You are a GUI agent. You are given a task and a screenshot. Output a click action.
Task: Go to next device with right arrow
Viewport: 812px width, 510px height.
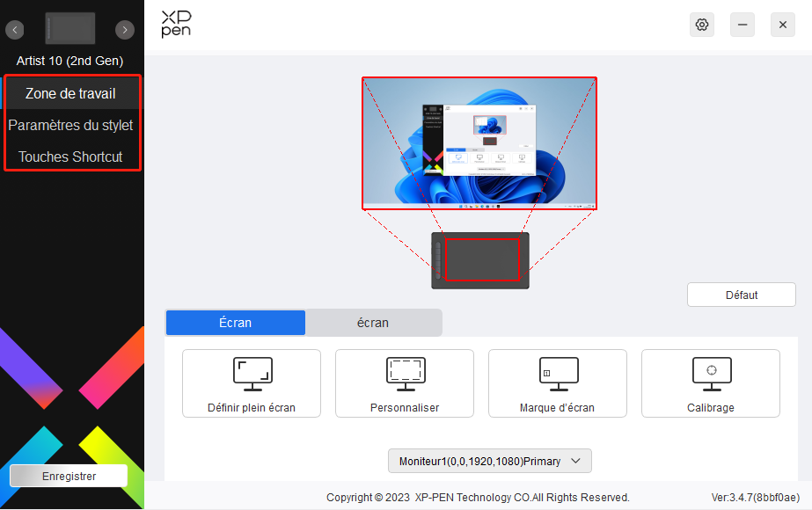tap(126, 30)
